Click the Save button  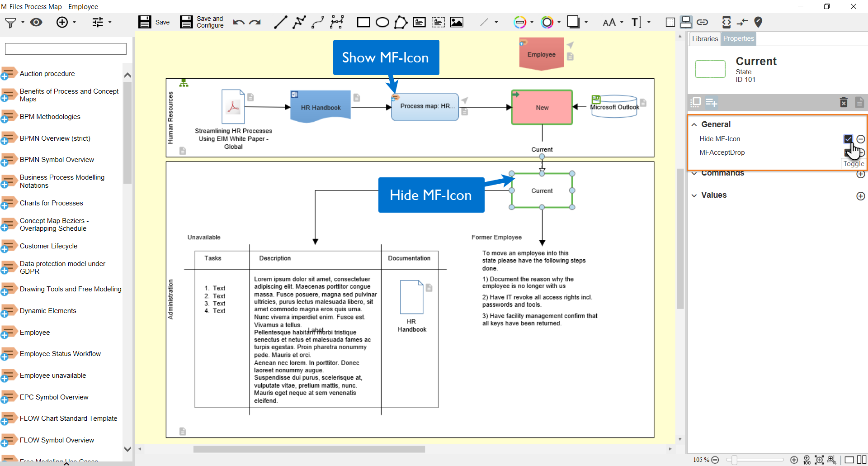154,22
